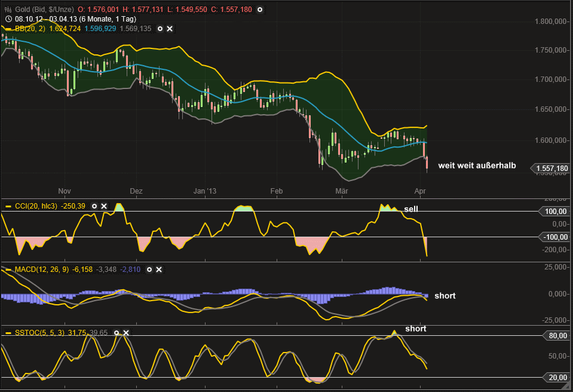Open the MACD(12, 26, 9) settings circle icon

tap(149, 269)
